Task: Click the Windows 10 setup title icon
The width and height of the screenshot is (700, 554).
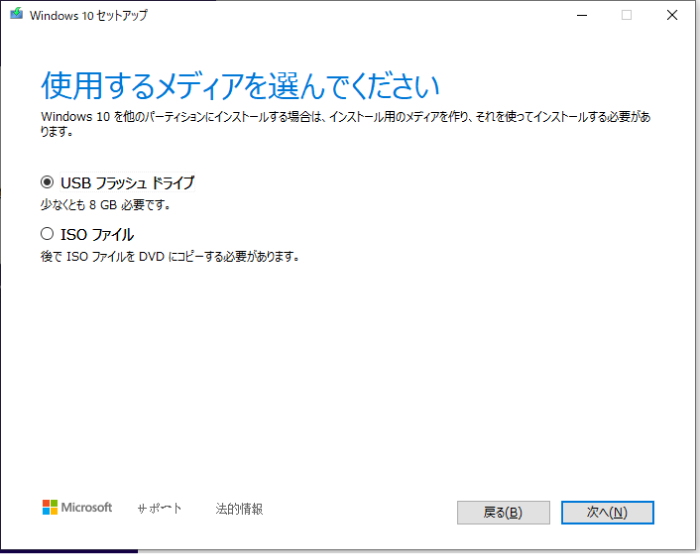Action: click(17, 14)
